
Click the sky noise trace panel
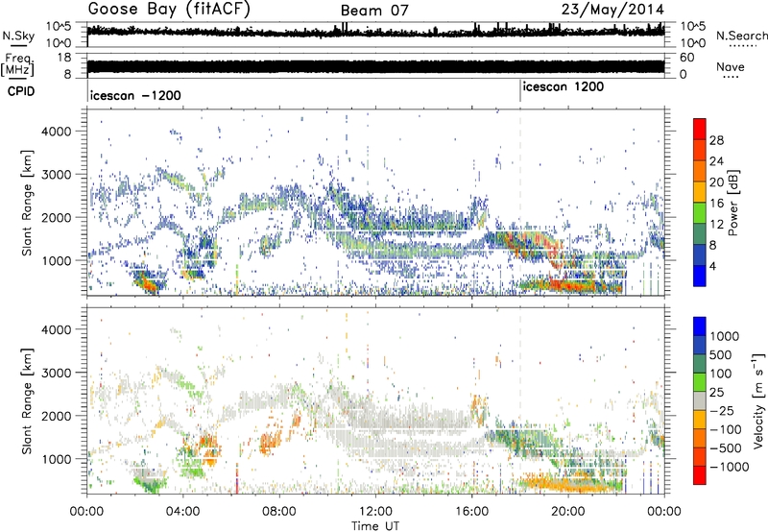pos(375,35)
